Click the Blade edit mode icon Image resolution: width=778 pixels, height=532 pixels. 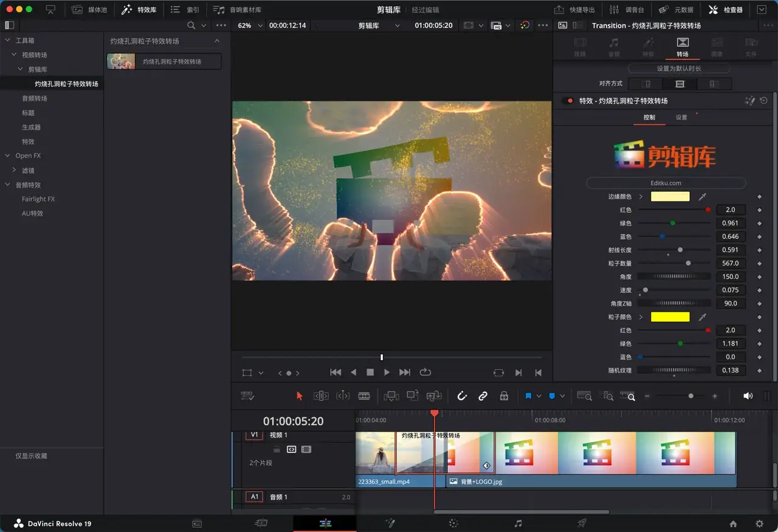[x=364, y=396]
